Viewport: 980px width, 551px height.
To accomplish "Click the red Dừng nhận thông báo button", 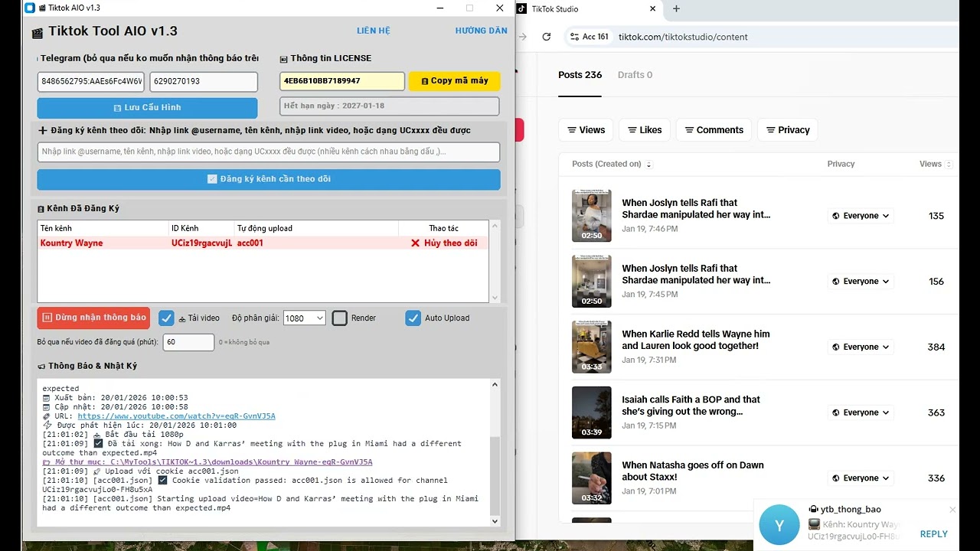I will tap(93, 318).
